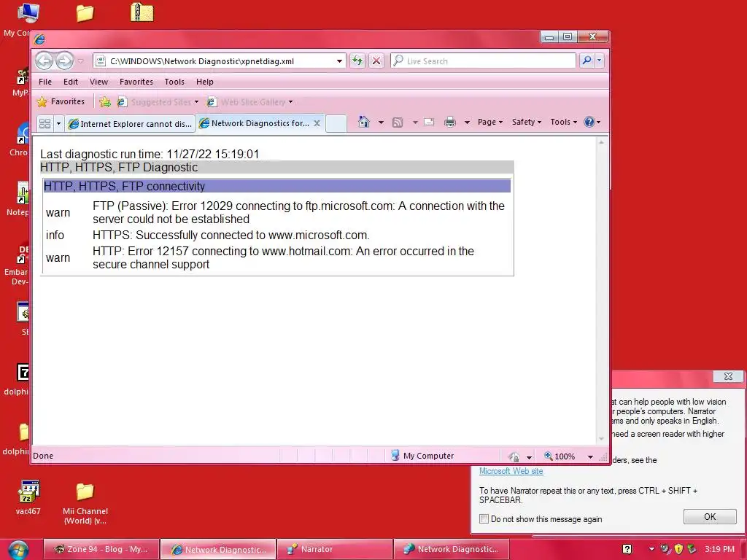
Task: Close the Narrator message dialog
Action: pyautogui.click(x=729, y=376)
